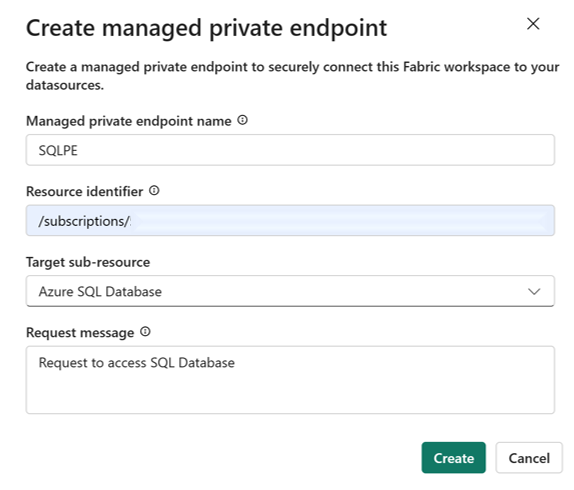Click the 'Target sub-resource' label
Image resolution: width=574 pixels, height=490 pixels.
pyautogui.click(x=88, y=262)
